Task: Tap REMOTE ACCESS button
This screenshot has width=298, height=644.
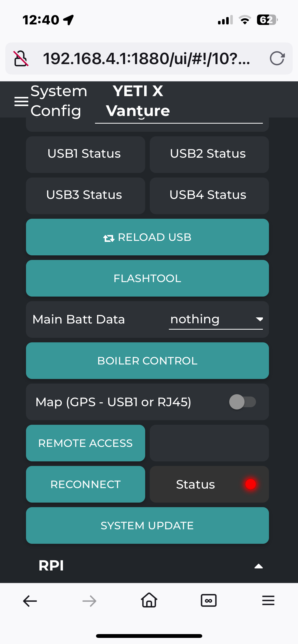Action: 86,443
